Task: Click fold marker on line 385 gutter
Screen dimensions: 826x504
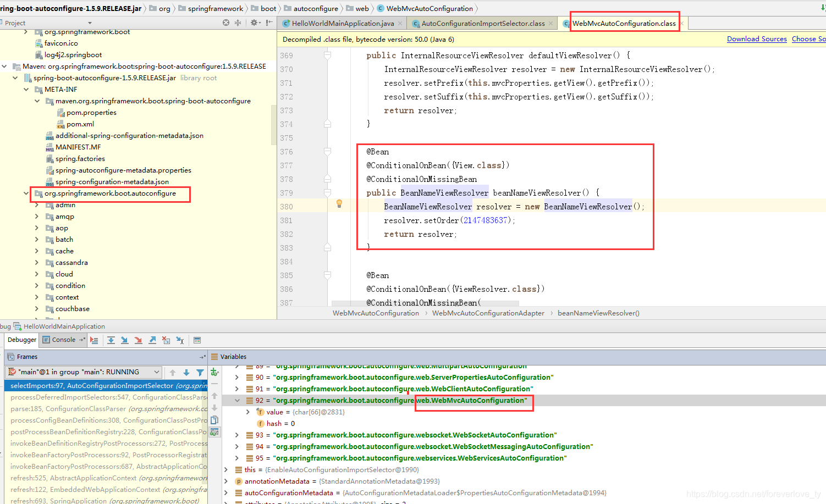Action: [327, 275]
